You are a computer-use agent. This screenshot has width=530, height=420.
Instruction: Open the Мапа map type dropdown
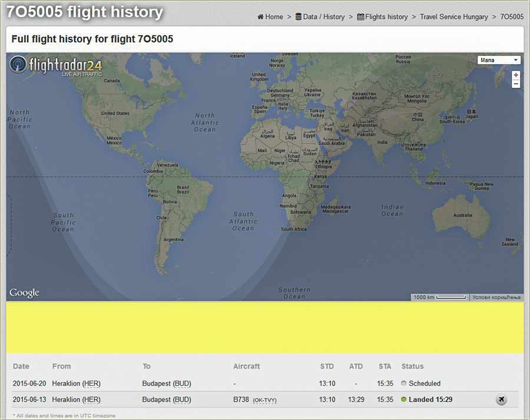[499, 60]
